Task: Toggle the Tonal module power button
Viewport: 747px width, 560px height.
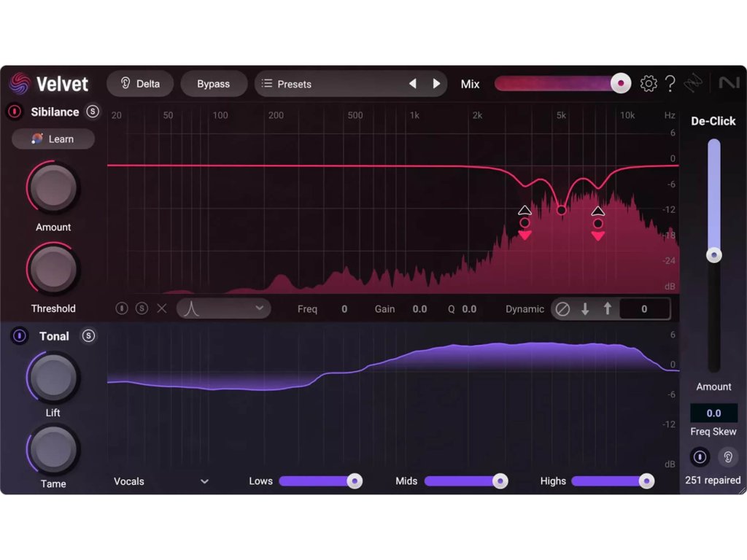Action: (20, 336)
